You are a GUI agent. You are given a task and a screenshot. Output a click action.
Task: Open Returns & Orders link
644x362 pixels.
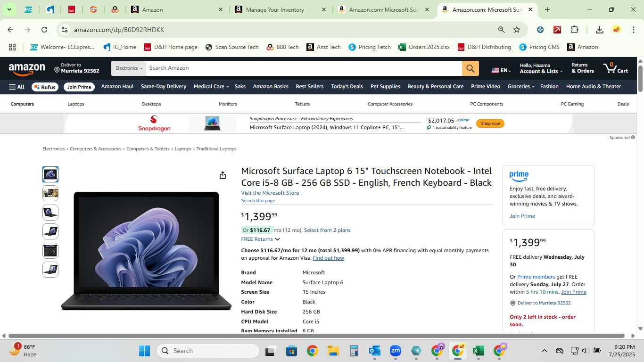[x=583, y=68]
